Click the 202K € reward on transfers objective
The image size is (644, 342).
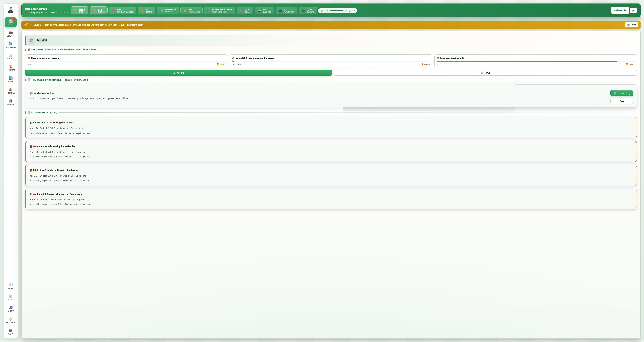click(x=221, y=64)
